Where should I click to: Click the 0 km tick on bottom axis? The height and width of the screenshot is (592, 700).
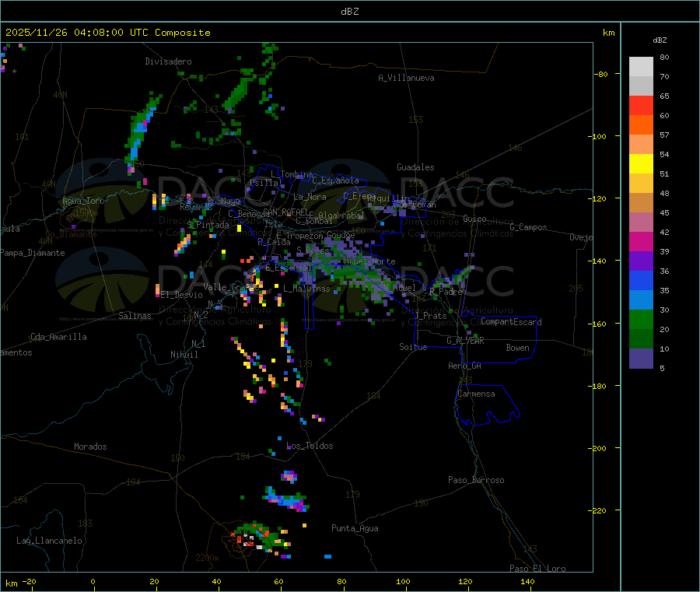93,581
